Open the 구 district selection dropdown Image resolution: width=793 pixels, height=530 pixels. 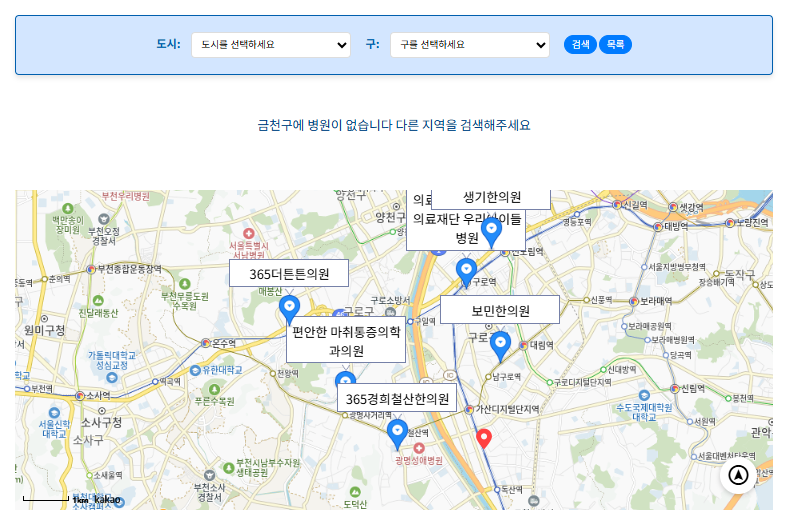click(x=469, y=45)
